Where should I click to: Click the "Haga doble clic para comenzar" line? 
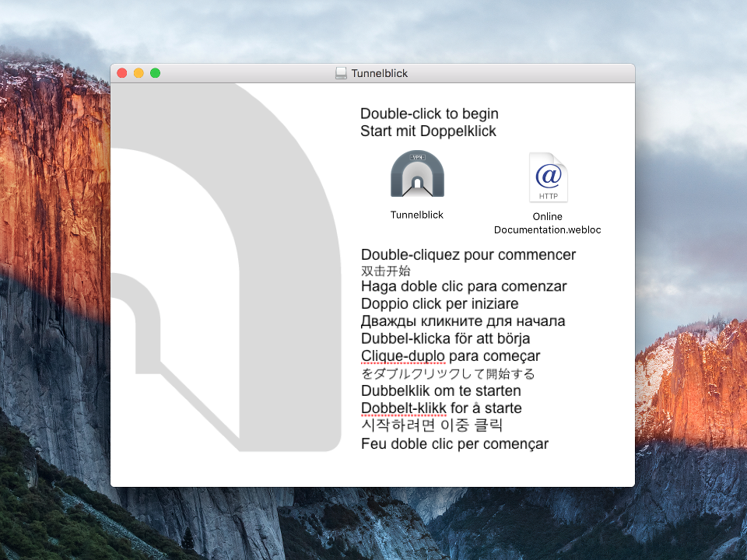click(x=464, y=286)
